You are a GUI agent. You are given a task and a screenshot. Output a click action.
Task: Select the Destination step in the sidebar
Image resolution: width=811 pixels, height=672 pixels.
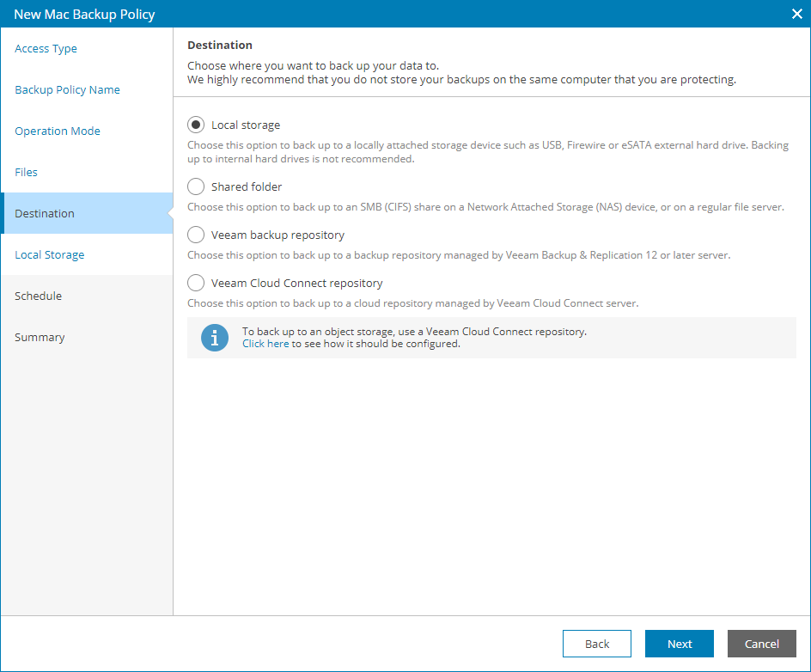point(45,214)
